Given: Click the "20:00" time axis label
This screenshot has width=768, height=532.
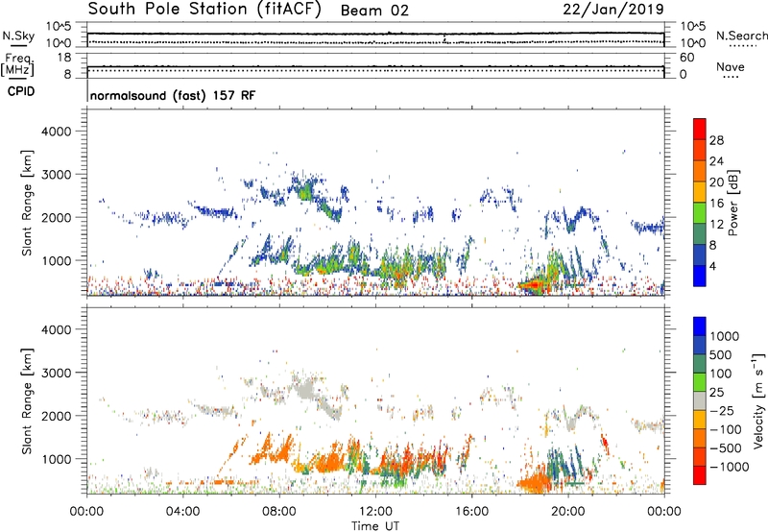Looking at the screenshot, I should pyautogui.click(x=567, y=512).
